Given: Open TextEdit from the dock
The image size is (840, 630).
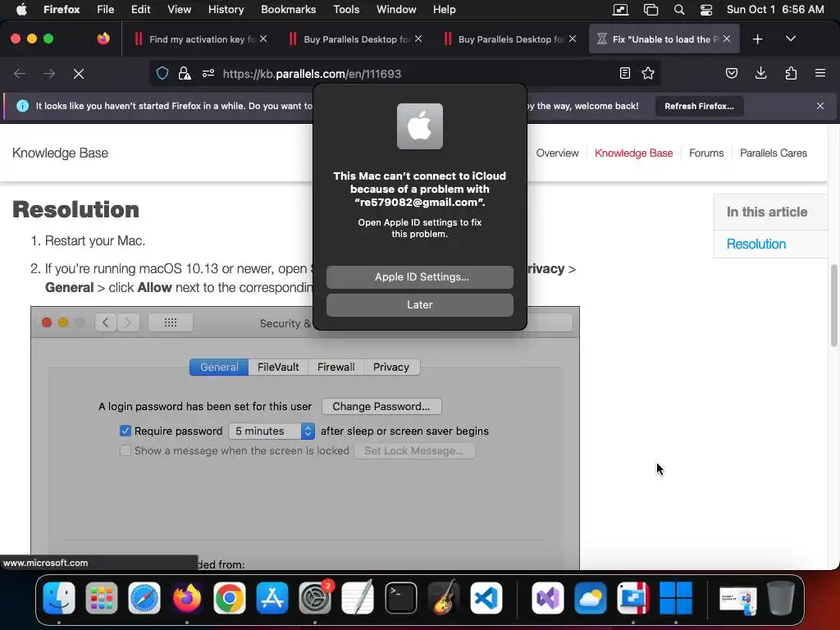Looking at the screenshot, I should [358, 598].
